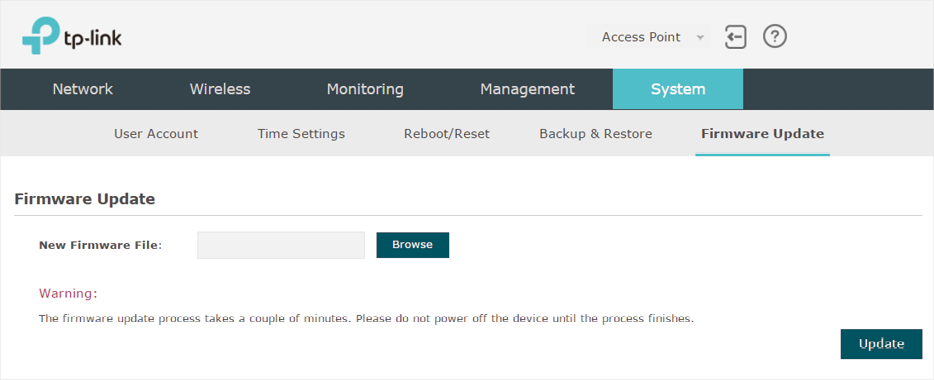Click the tp-link logo
Image resolution: width=934 pixels, height=380 pixels.
pyautogui.click(x=72, y=36)
